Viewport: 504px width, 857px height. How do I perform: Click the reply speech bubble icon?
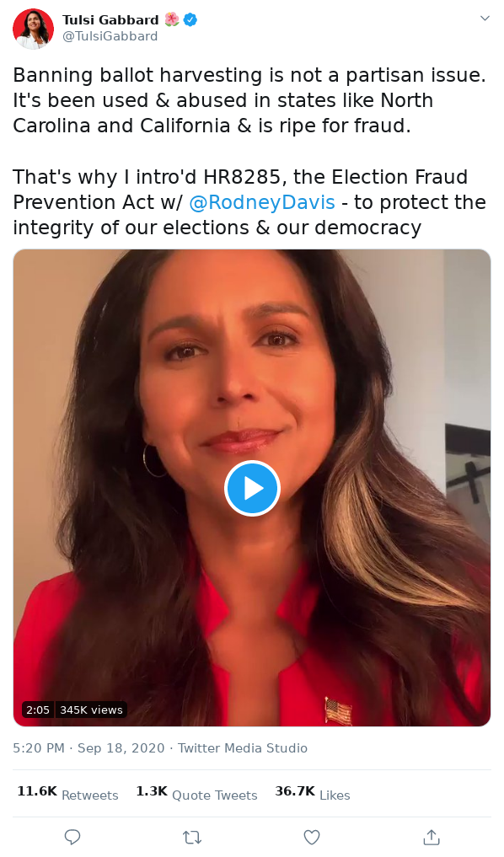pyautogui.click(x=72, y=837)
